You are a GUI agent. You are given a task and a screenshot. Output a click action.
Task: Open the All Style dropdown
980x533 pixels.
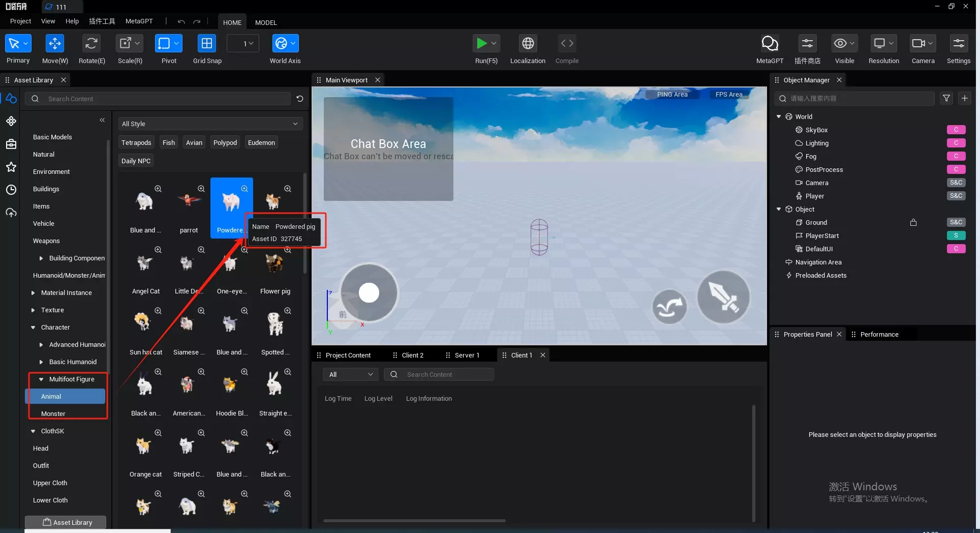click(210, 124)
